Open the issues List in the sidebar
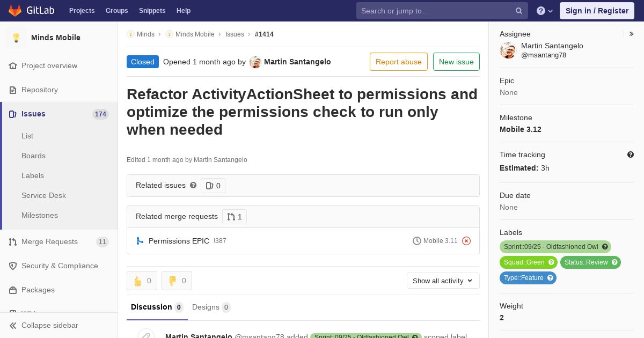This screenshot has width=644, height=338. pyautogui.click(x=27, y=136)
